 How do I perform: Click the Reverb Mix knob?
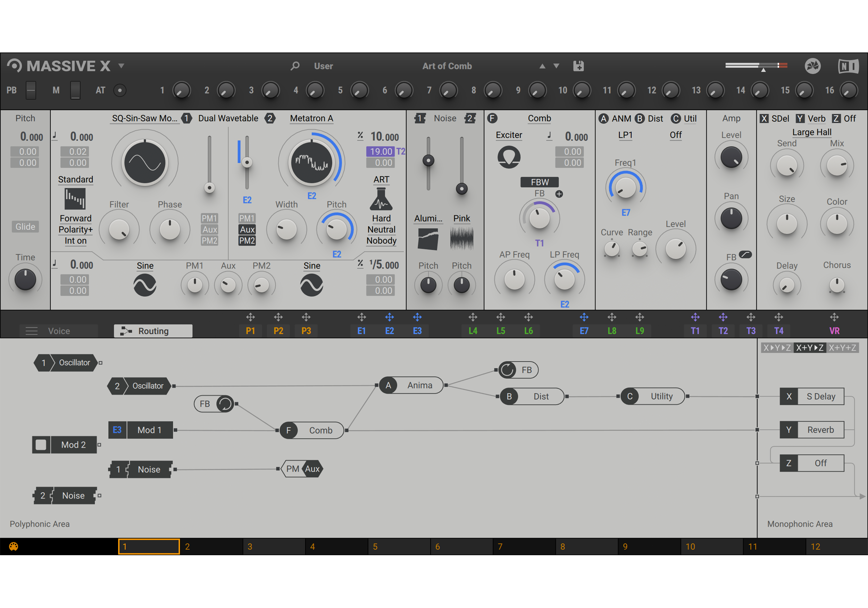click(x=837, y=165)
